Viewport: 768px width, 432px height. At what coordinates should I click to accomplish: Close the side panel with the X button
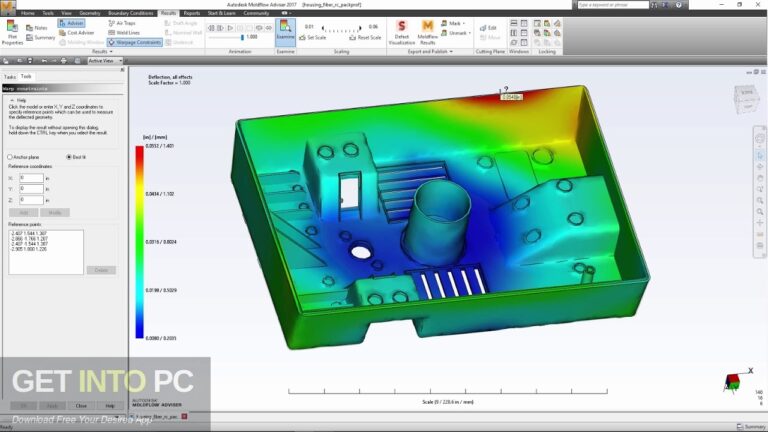pos(122,70)
